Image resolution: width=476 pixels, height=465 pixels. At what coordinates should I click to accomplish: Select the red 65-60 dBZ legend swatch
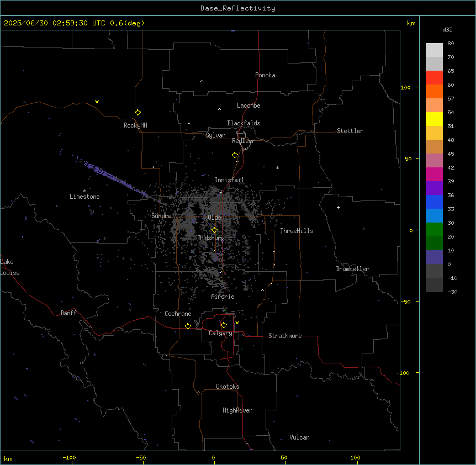[434, 77]
